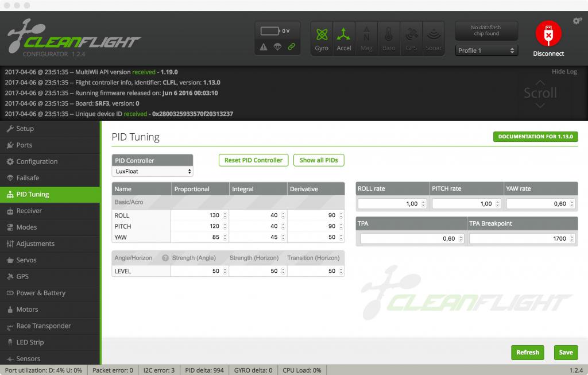The width and height of the screenshot is (588, 375).
Task: Click the LEVEL Transition (Horizon) stepper
Action: (x=341, y=271)
